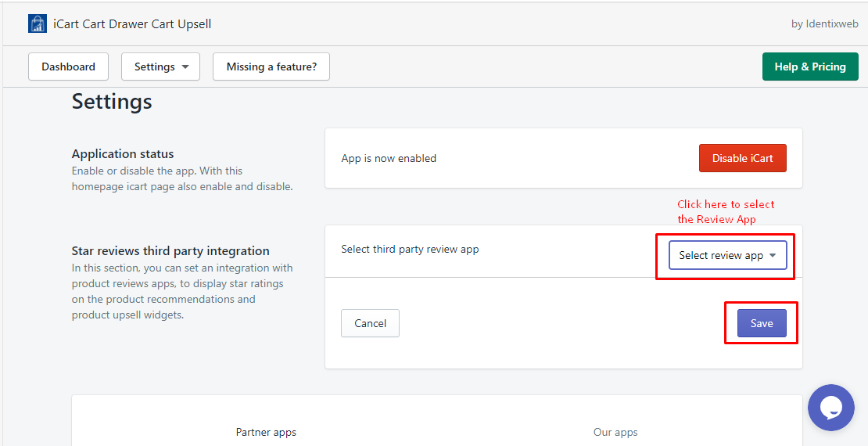Screen dimensions: 868x446
Task: Select the Partner apps heading
Action: click(x=266, y=432)
